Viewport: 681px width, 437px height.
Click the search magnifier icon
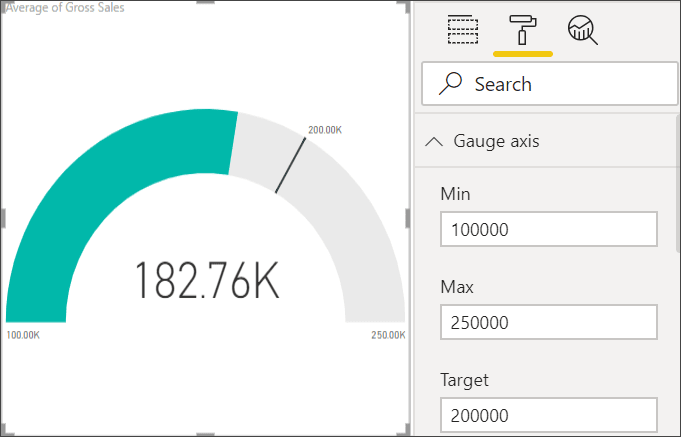(450, 83)
